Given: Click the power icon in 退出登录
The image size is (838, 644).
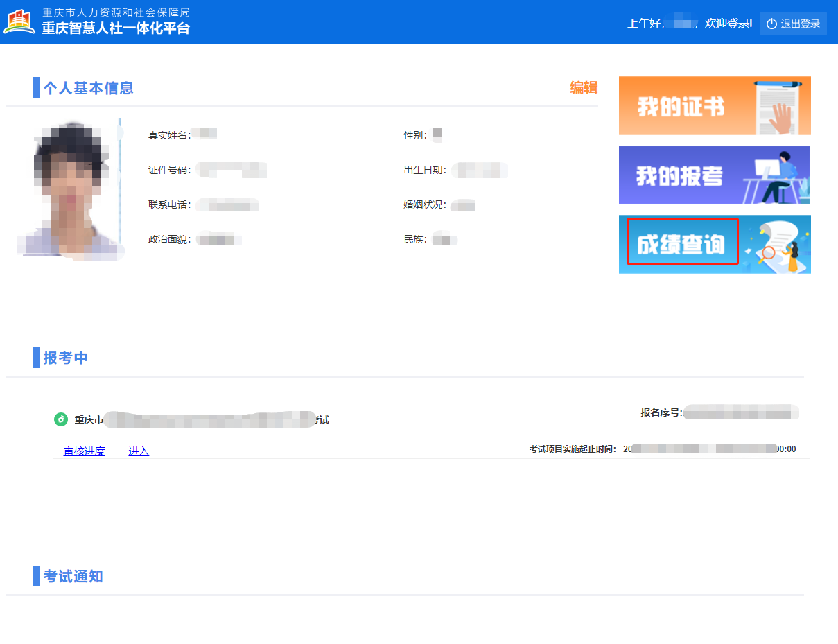Looking at the screenshot, I should [x=771, y=24].
